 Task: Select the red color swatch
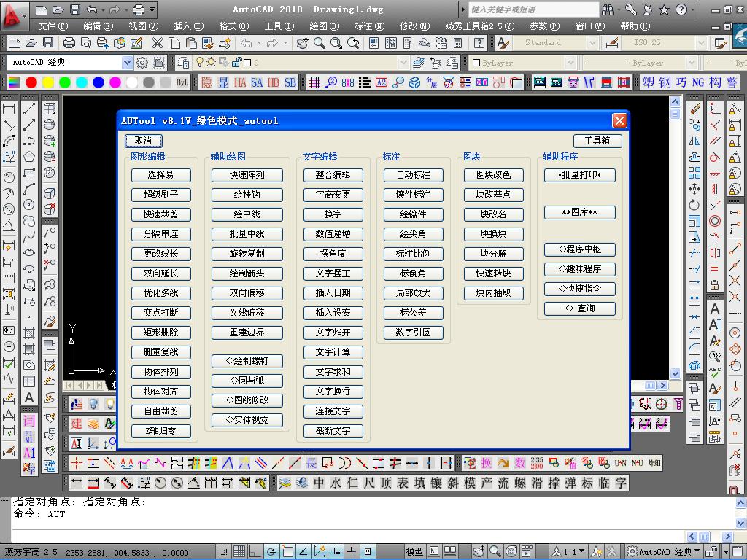(31, 82)
